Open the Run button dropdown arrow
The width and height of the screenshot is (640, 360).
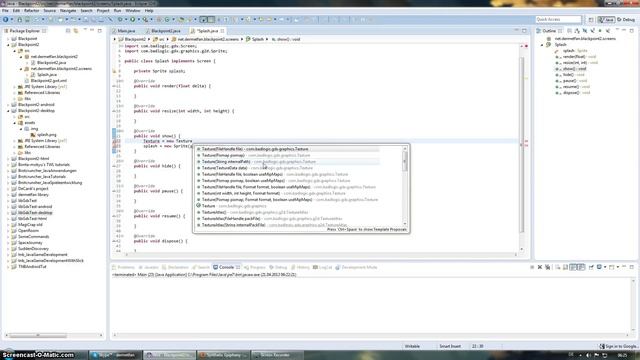138,19
